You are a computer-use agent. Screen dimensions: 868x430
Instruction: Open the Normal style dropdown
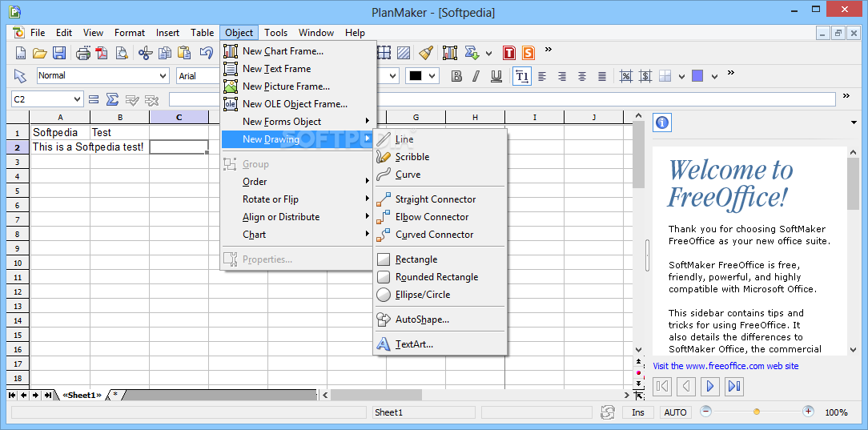(x=163, y=76)
